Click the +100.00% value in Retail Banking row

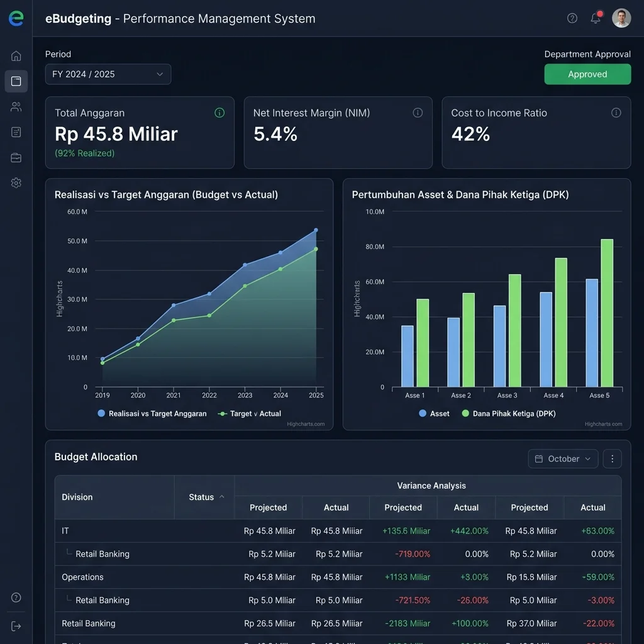click(x=470, y=623)
